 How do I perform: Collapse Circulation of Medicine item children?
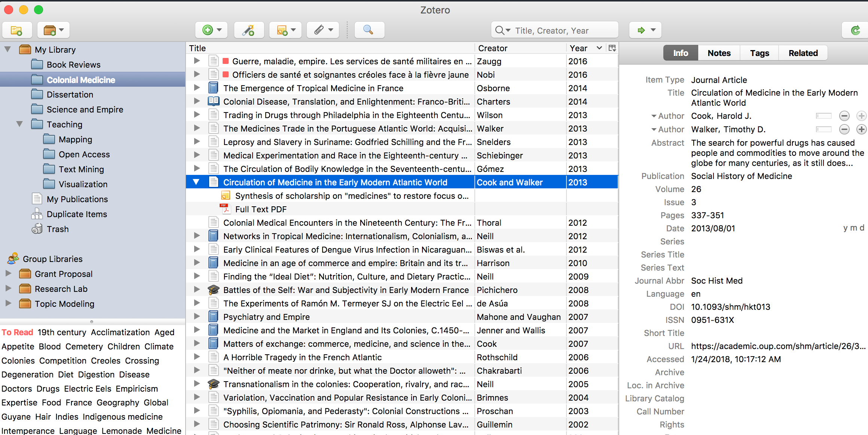(x=196, y=182)
